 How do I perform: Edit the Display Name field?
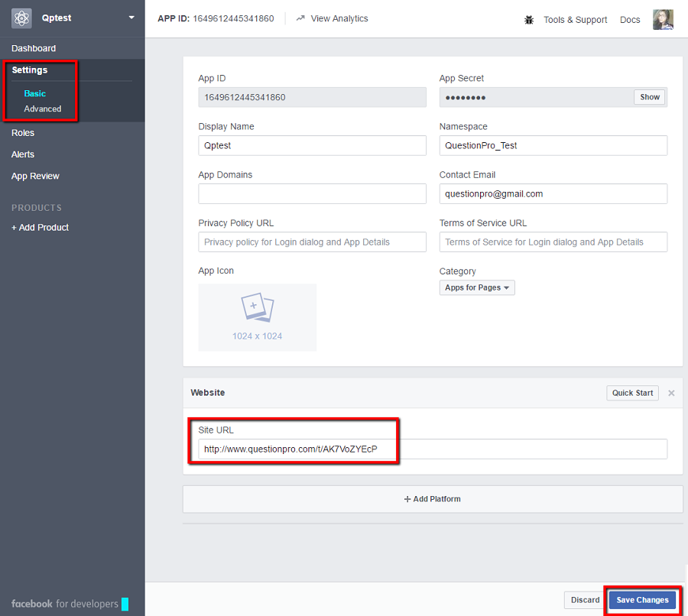tap(312, 145)
